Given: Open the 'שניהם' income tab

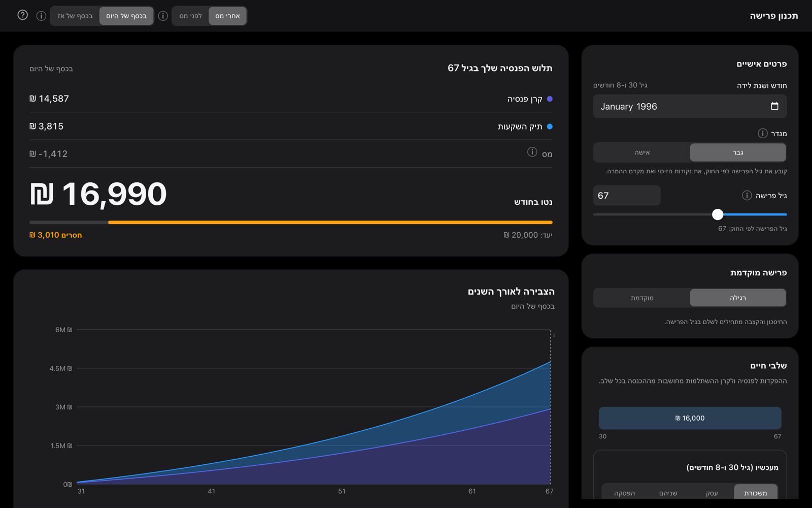Looking at the screenshot, I should [x=668, y=492].
